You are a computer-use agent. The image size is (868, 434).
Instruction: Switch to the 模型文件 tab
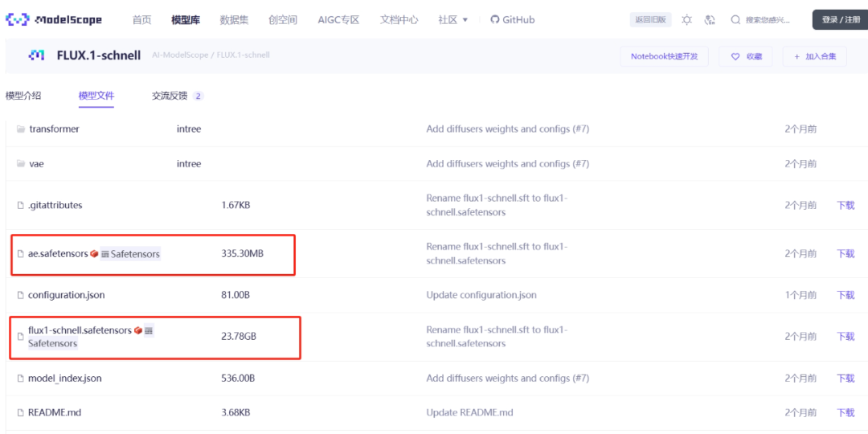[x=96, y=95]
